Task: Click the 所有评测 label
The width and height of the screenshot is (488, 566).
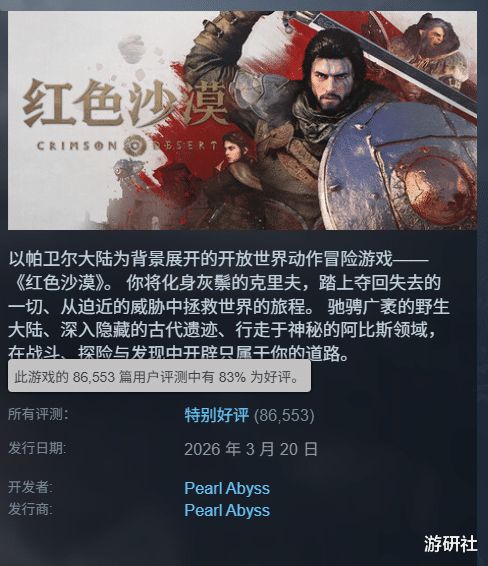Action: (38, 414)
